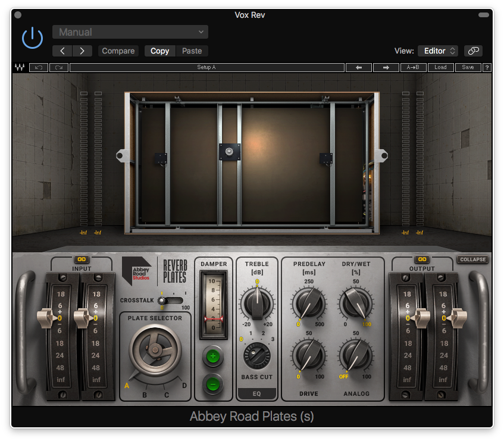
Task: Click the left INPUT fader handle
Action: [46, 318]
